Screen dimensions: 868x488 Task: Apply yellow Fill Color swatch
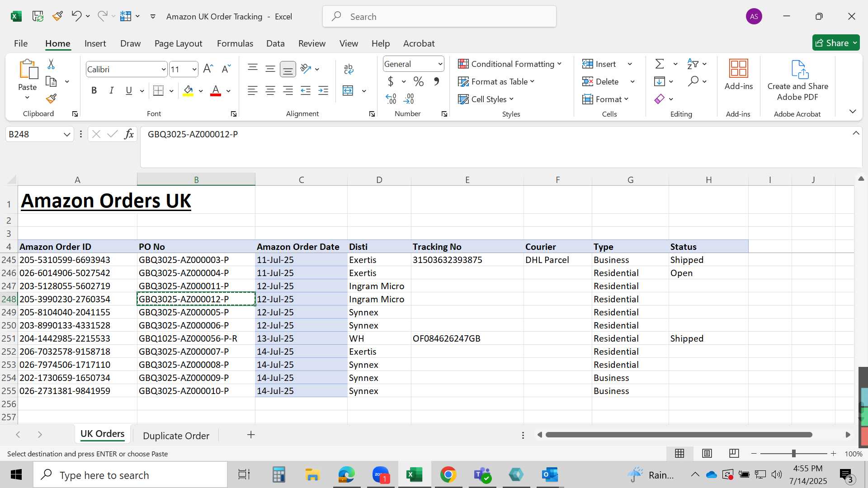coord(189,91)
